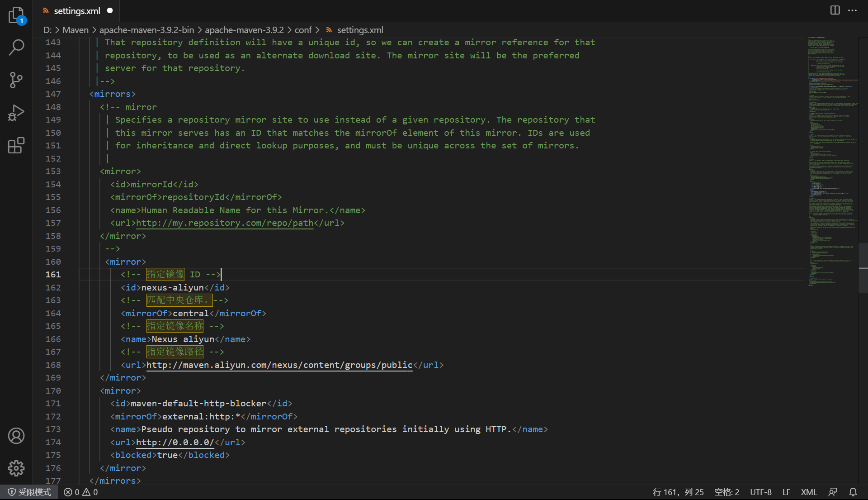
Task: Click breadcrumb conf folder
Action: coord(303,30)
